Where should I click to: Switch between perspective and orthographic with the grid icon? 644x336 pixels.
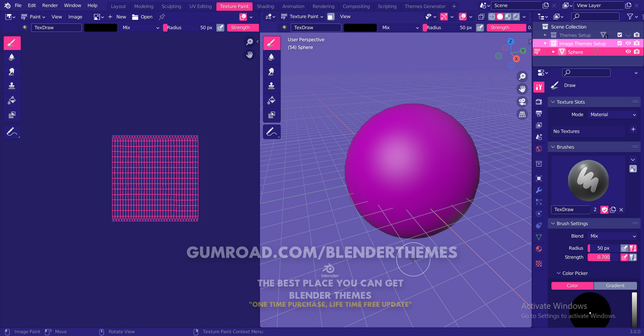click(522, 115)
